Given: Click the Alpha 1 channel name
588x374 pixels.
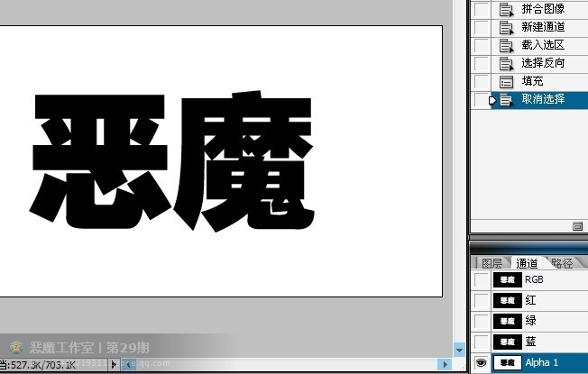Looking at the screenshot, I should click(541, 362).
